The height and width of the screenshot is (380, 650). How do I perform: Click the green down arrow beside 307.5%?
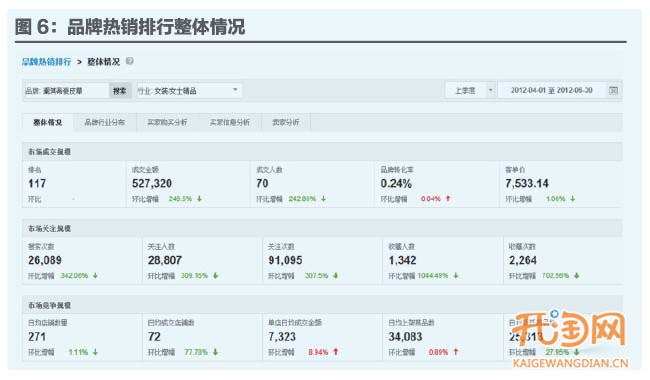pyautogui.click(x=335, y=276)
